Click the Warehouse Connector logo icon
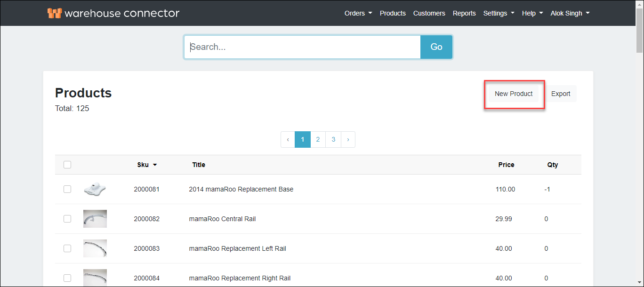Image resolution: width=644 pixels, height=287 pixels. click(x=55, y=13)
